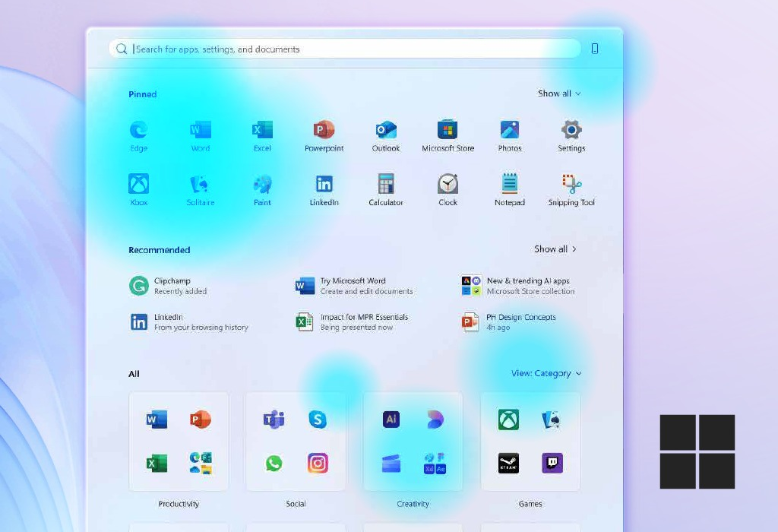Launch the Xbox app

pyautogui.click(x=138, y=184)
